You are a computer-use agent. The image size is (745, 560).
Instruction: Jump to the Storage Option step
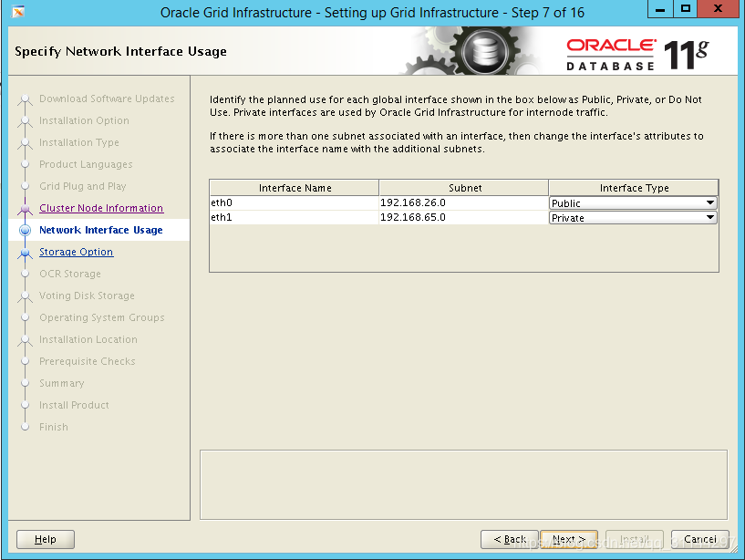pyautogui.click(x=76, y=252)
